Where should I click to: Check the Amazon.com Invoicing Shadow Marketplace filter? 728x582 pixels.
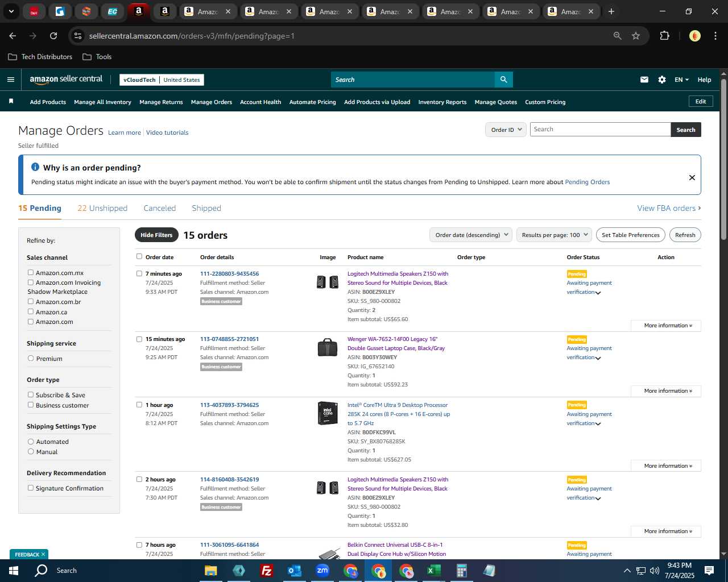pyautogui.click(x=31, y=282)
